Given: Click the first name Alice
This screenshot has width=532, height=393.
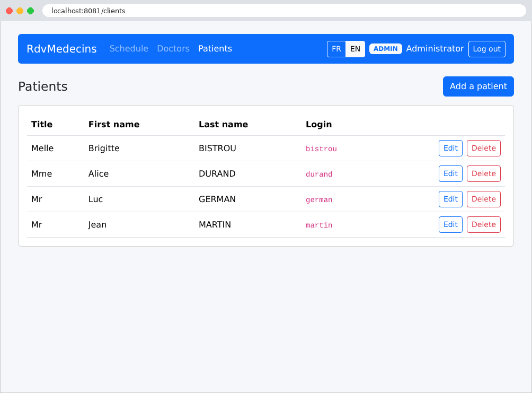Looking at the screenshot, I should pyautogui.click(x=99, y=173).
